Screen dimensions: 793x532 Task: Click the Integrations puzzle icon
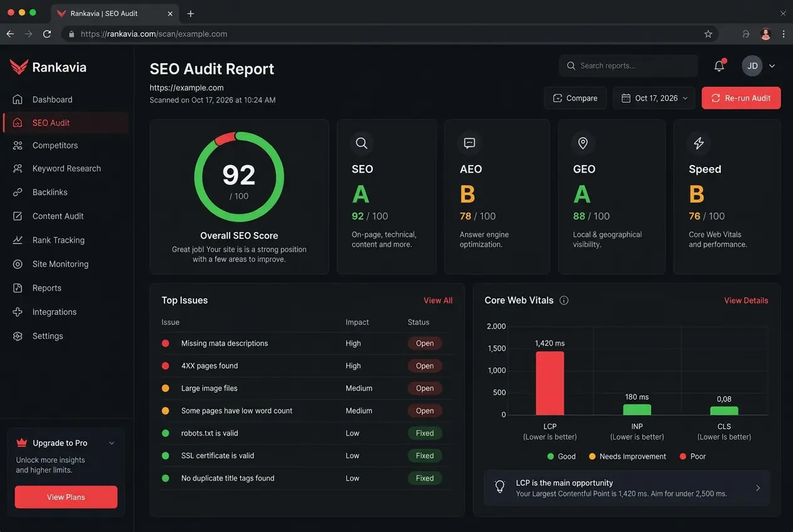click(x=18, y=312)
